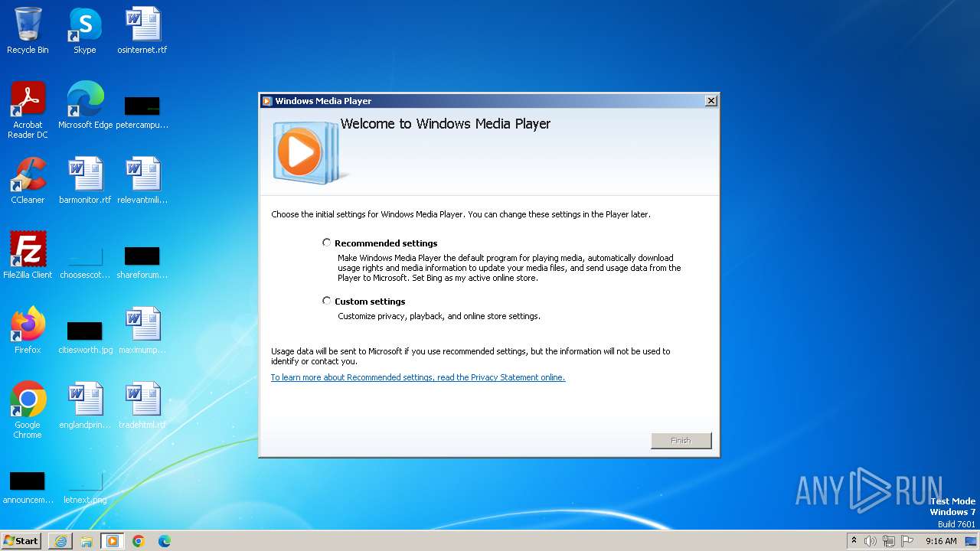Click the 9:16 AM taskbar clock
Image resolution: width=980 pixels, height=551 pixels.
point(941,541)
